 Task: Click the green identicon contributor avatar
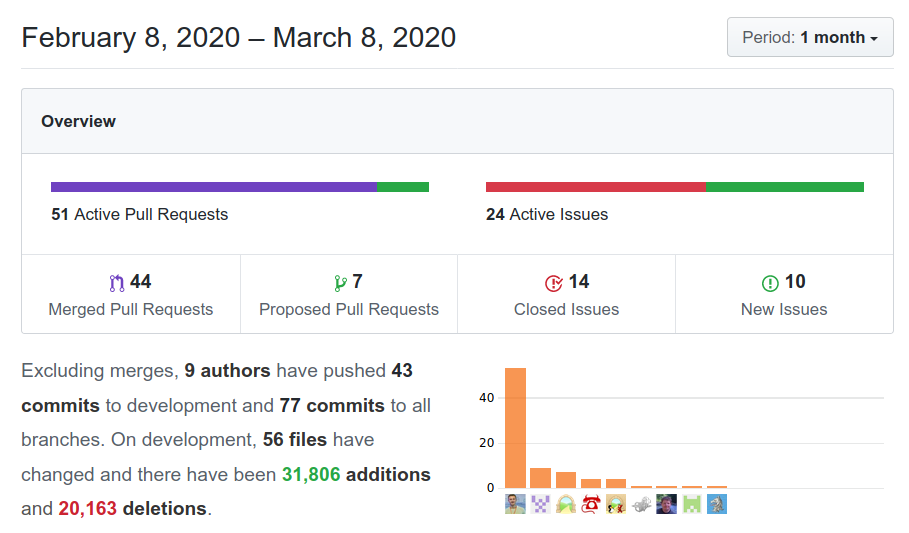point(692,504)
